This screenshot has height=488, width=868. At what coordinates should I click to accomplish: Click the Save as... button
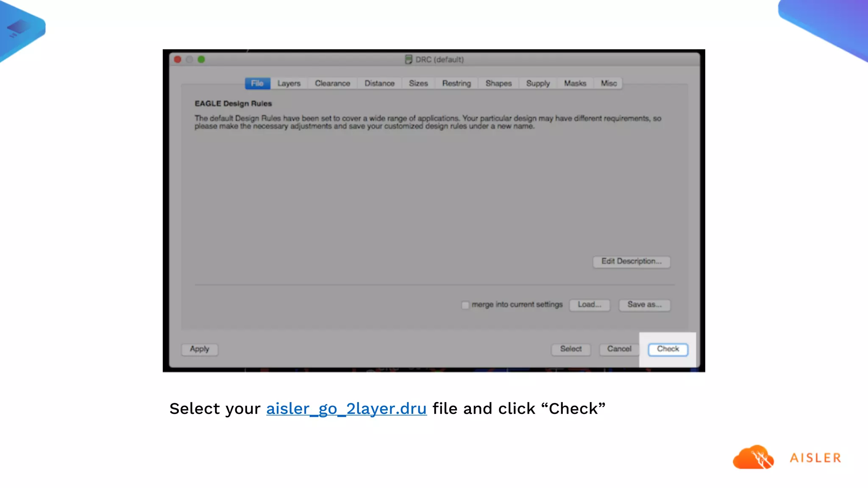tap(644, 305)
